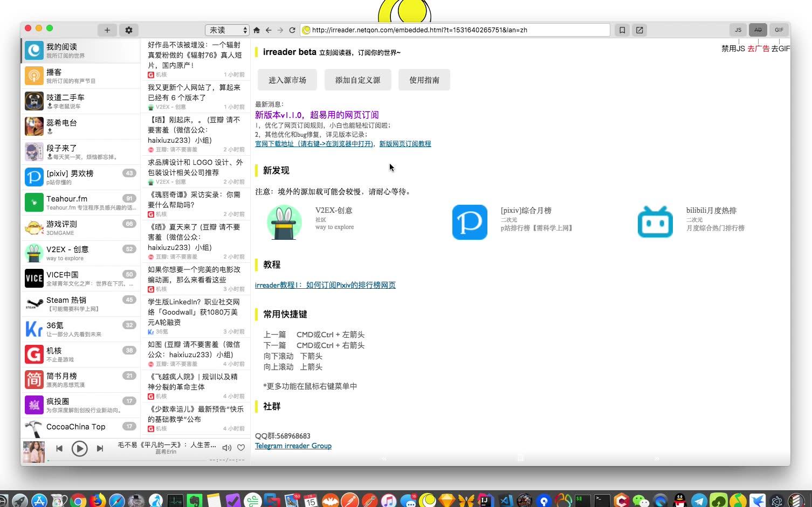Screen dimensions: 812x507
Task: Open Chrome in the Dock
Action: pyautogui.click(x=78, y=501)
